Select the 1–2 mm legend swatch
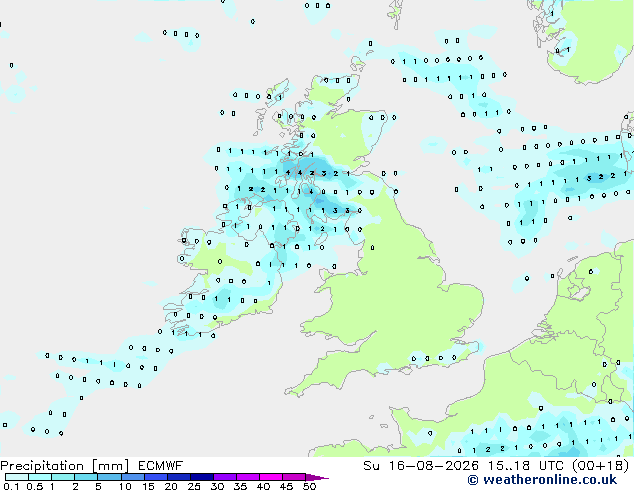 pyautogui.click(x=63, y=477)
